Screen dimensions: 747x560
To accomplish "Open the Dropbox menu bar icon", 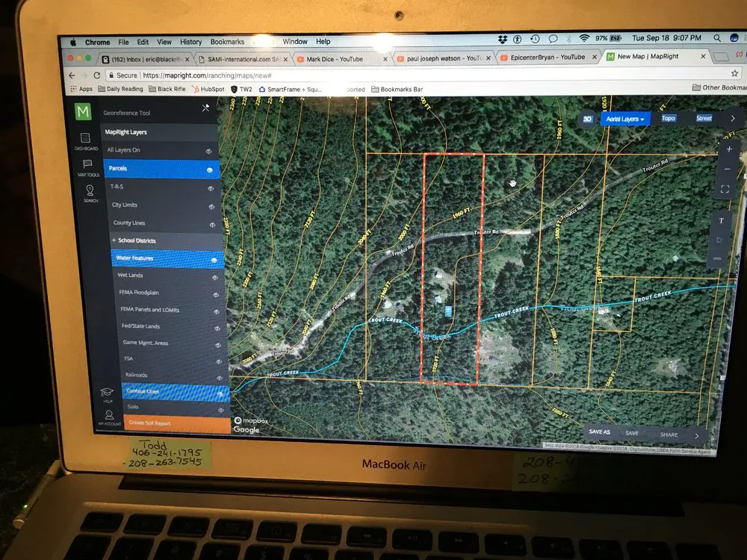I will pos(503,40).
